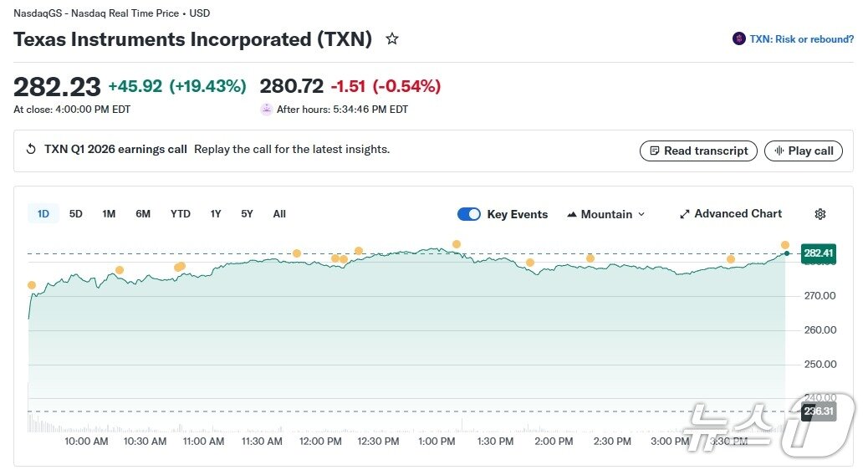
Task: Click the star icon to follow TXN
Action: click(x=391, y=39)
